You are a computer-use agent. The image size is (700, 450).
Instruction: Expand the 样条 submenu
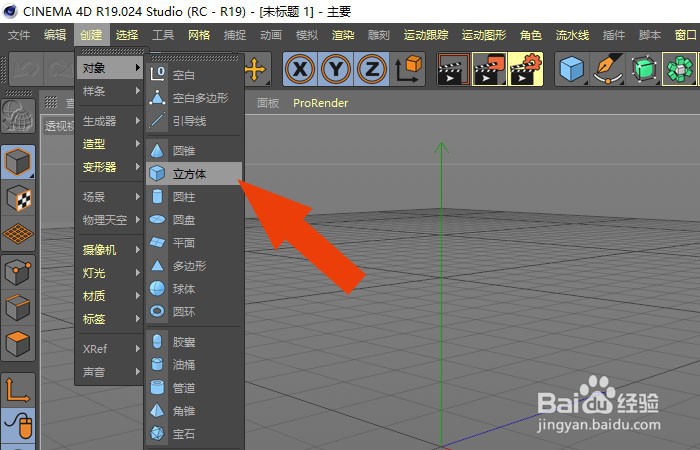(x=109, y=91)
